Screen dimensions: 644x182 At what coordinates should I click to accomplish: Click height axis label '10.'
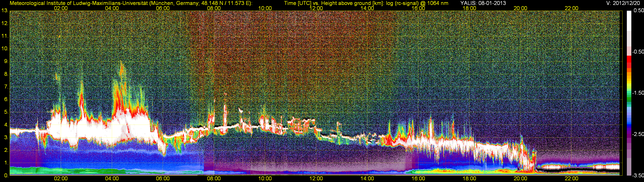(5, 49)
